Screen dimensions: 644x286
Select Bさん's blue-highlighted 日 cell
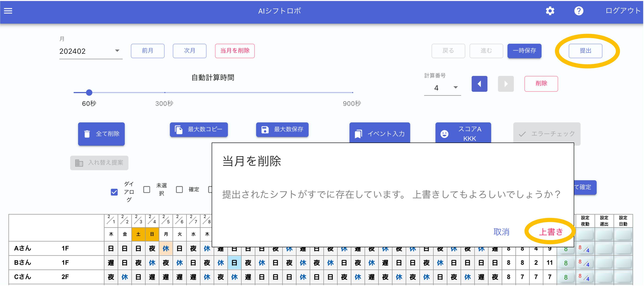coord(235,263)
